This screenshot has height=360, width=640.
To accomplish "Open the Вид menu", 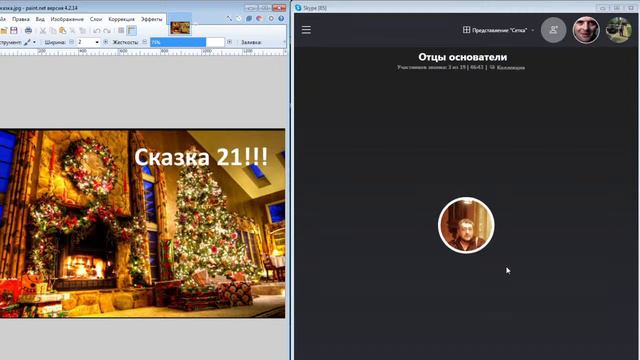I will pyautogui.click(x=40, y=19).
